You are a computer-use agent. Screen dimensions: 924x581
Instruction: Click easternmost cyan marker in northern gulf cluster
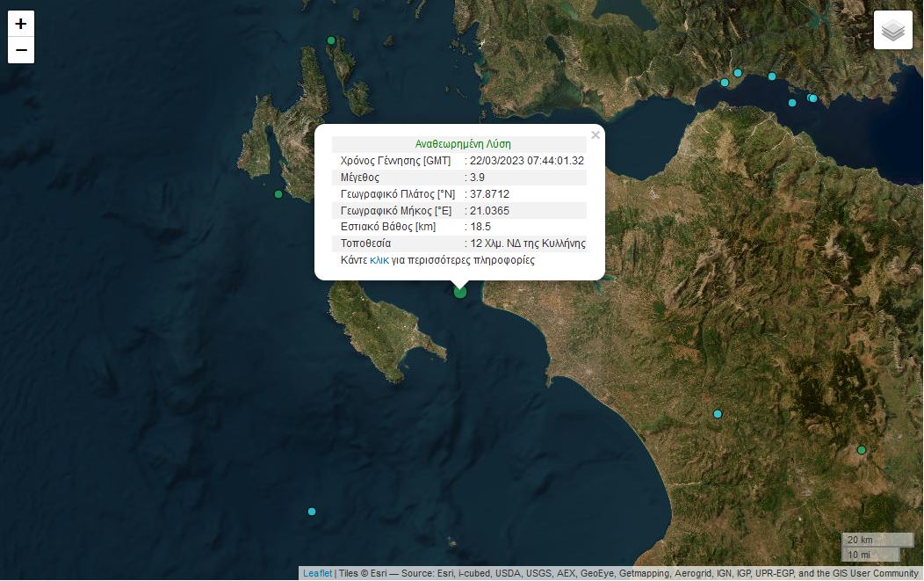pos(813,98)
